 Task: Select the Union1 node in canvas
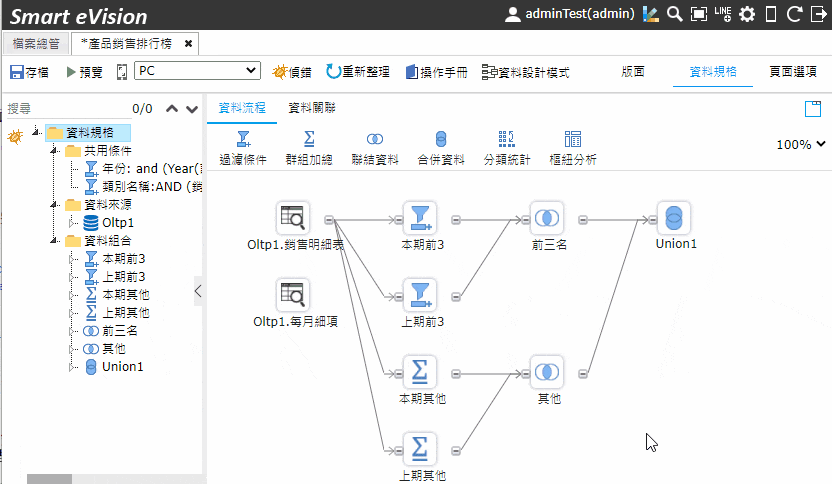tap(674, 218)
